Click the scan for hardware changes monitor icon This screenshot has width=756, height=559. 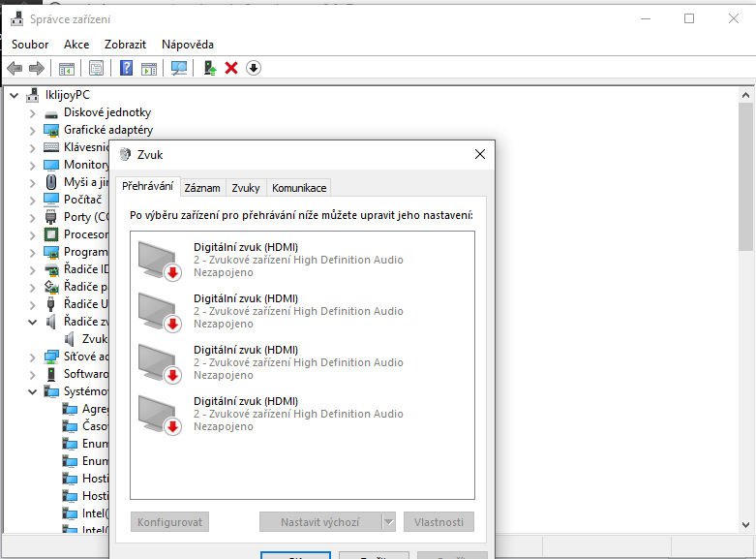tap(179, 68)
